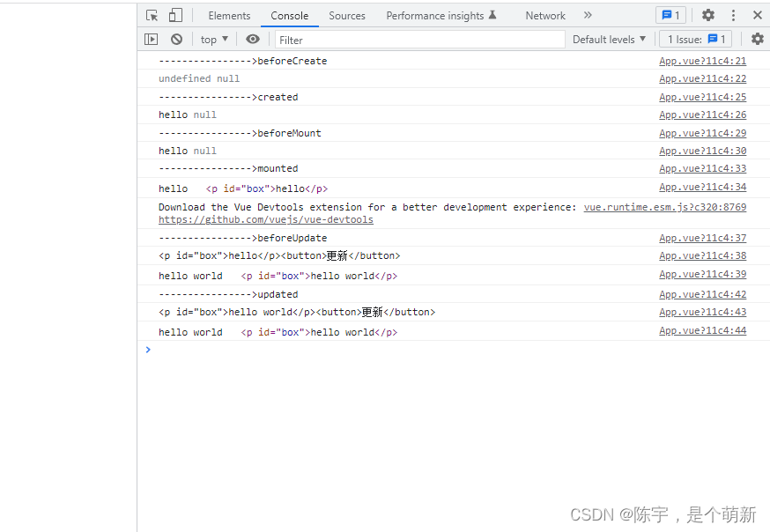Select the mounted log message

click(x=228, y=168)
